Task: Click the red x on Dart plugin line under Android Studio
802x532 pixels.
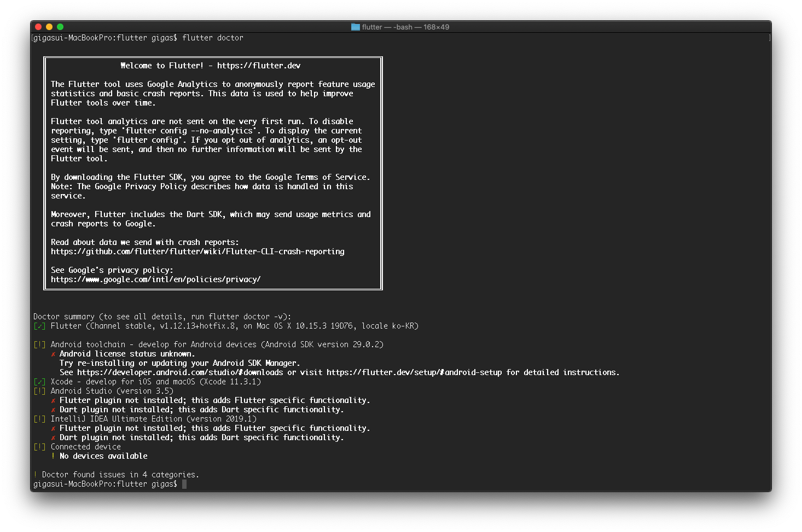Action: click(53, 410)
